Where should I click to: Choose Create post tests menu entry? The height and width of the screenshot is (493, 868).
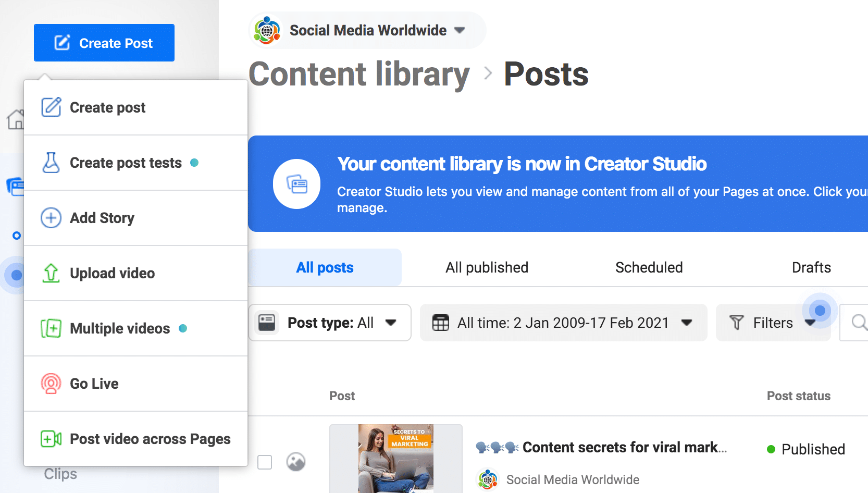135,163
